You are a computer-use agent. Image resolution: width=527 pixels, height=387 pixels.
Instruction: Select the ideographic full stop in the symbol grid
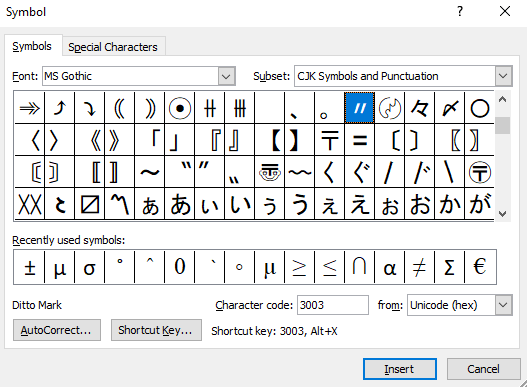[x=329, y=108]
